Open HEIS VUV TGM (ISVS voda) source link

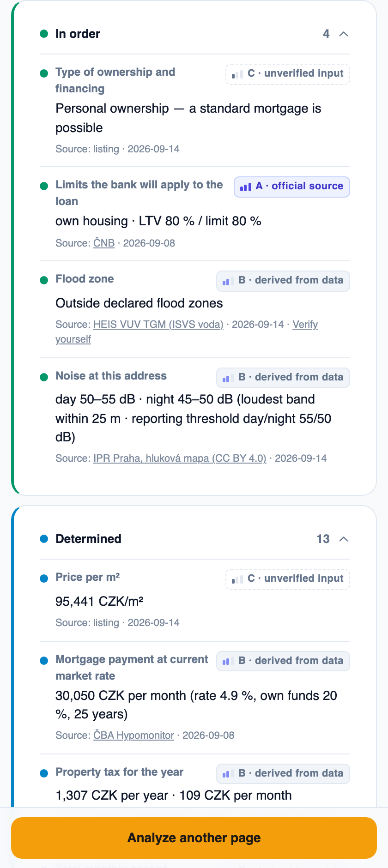pyautogui.click(x=158, y=324)
